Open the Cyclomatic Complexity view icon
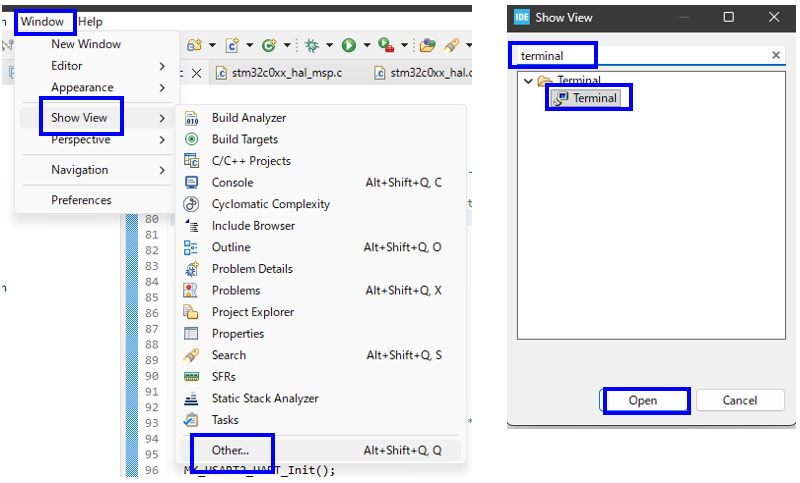The height and width of the screenshot is (483, 800). pyautogui.click(x=192, y=204)
